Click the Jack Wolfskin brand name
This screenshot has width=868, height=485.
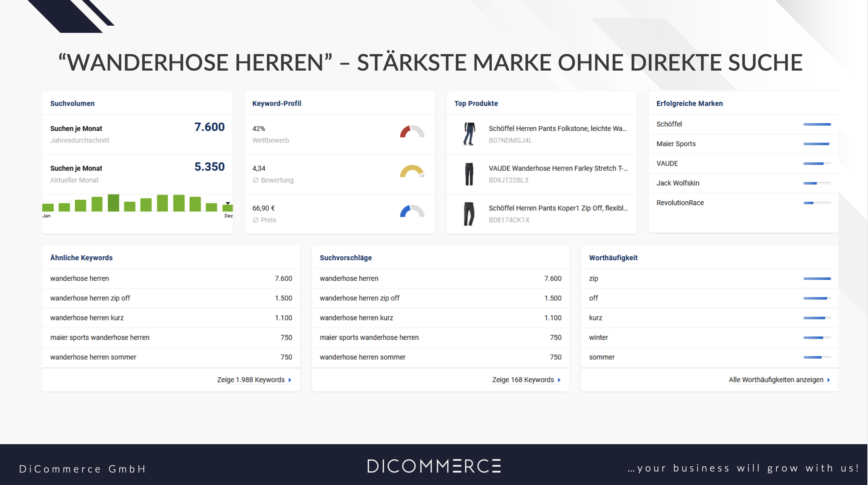click(x=678, y=183)
